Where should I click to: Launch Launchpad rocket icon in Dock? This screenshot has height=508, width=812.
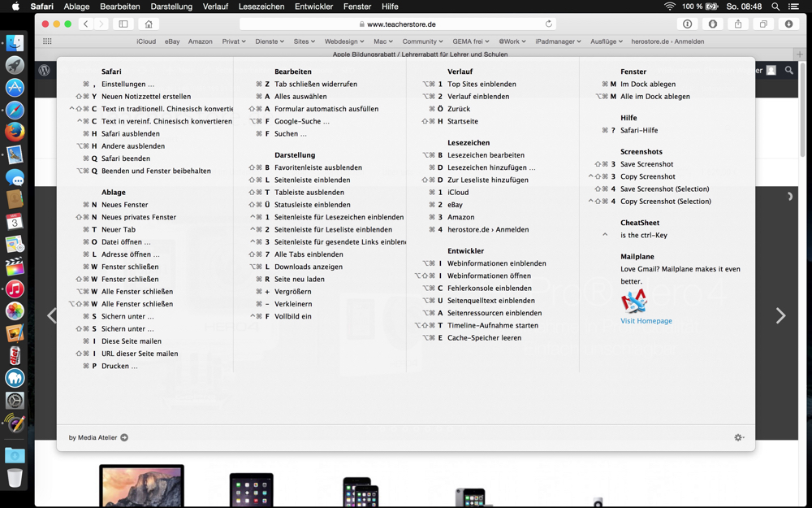[x=15, y=65]
